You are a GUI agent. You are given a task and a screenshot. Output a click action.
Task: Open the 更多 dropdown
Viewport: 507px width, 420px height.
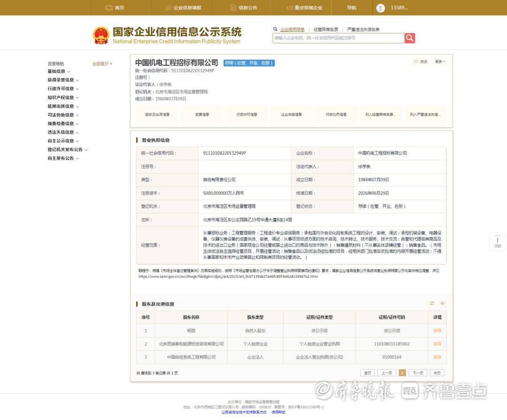pyautogui.click(x=440, y=62)
